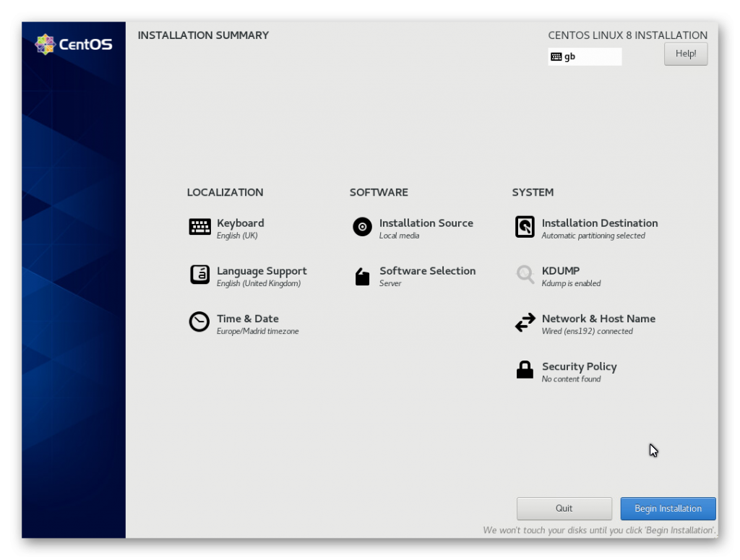Click the 'Kdump is enabled' text
The height and width of the screenshot is (560, 740).
click(x=571, y=283)
